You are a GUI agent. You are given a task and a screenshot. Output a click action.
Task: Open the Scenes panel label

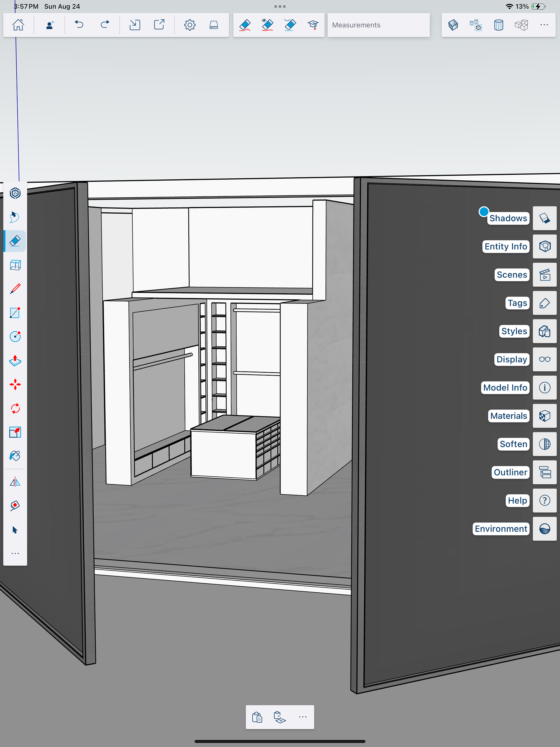511,275
